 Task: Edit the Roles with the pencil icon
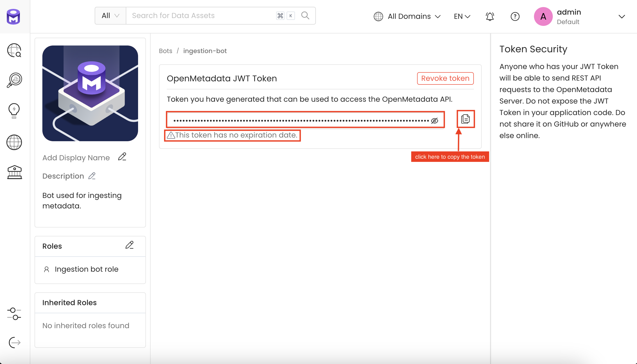tap(129, 245)
